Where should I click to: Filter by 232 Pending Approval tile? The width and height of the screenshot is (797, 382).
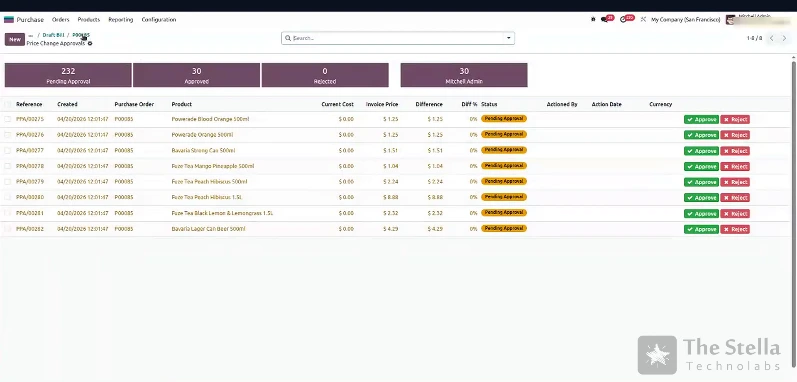coord(68,75)
